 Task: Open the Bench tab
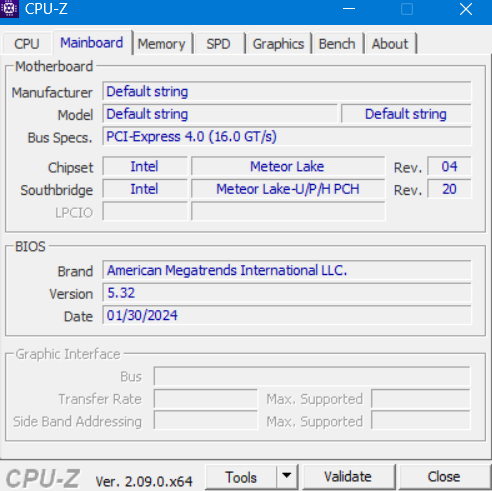(x=337, y=44)
